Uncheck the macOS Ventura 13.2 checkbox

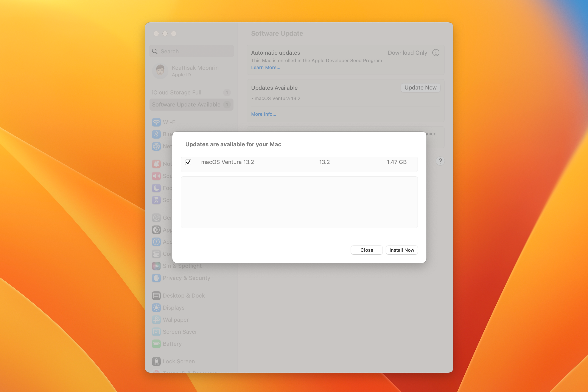click(188, 162)
